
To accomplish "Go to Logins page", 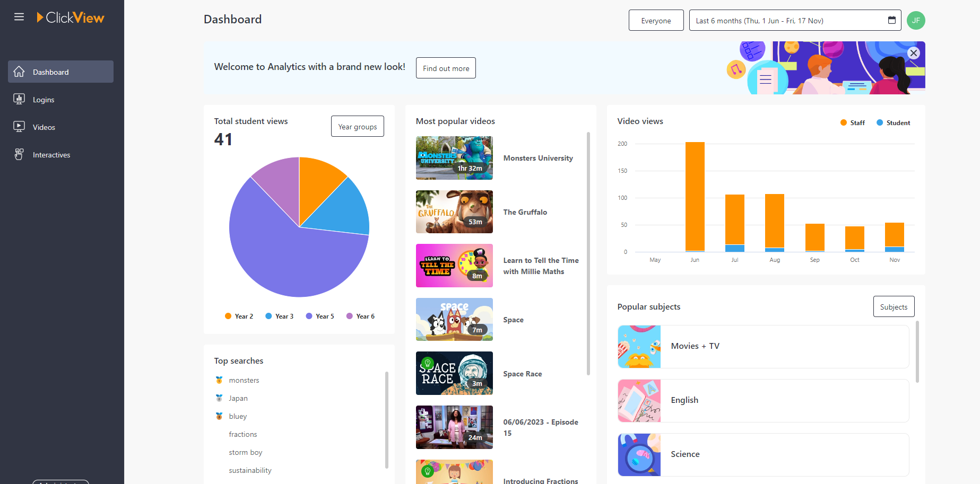I will coord(60,99).
